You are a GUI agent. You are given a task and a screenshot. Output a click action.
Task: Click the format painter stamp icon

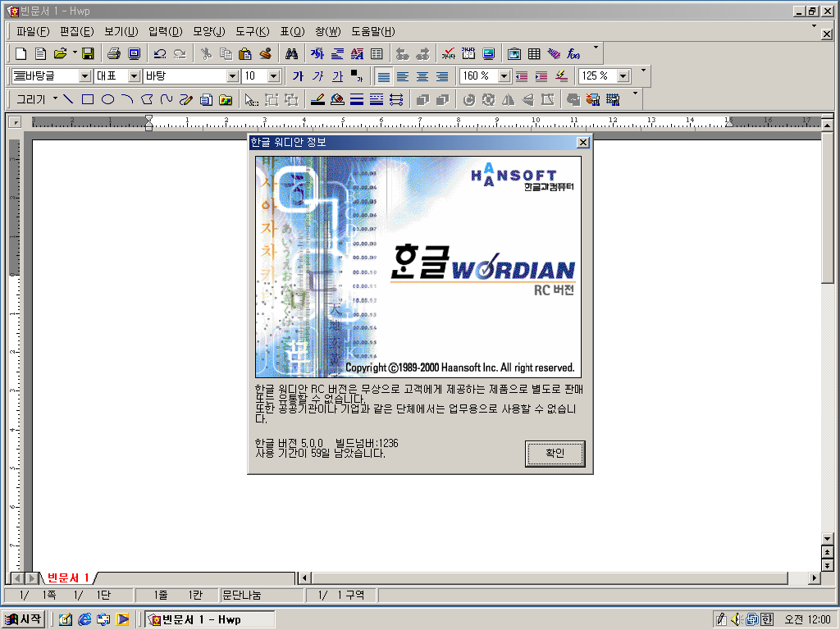click(265, 53)
